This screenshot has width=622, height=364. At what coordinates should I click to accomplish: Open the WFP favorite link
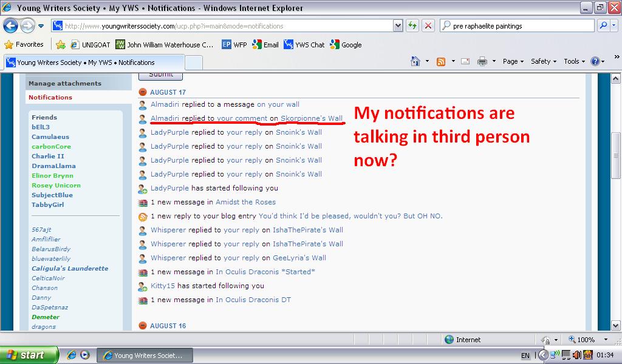(x=234, y=45)
